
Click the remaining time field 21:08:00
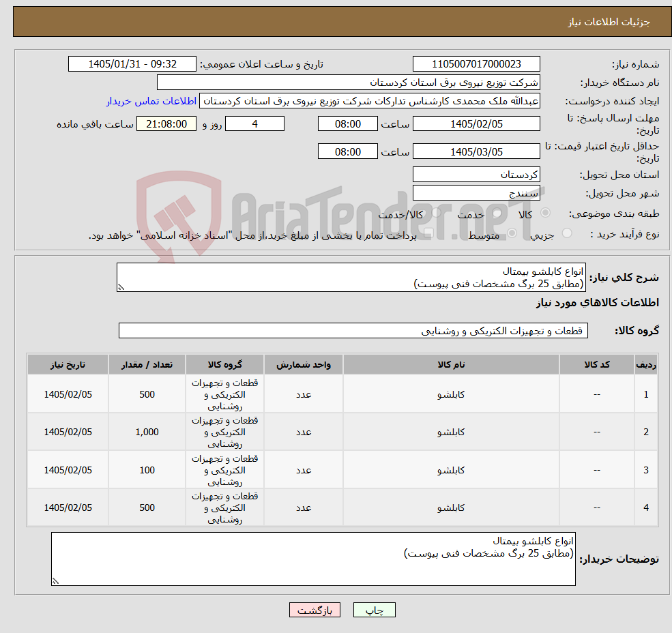pyautogui.click(x=166, y=124)
